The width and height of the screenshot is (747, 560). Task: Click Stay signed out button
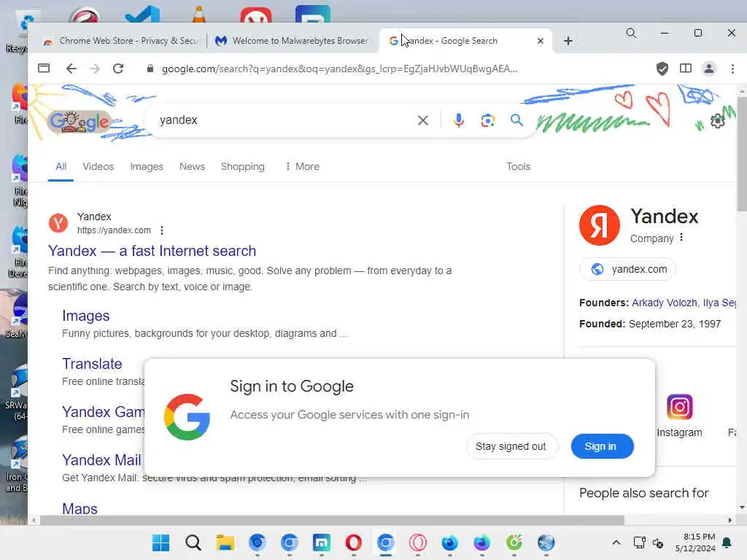click(x=511, y=446)
